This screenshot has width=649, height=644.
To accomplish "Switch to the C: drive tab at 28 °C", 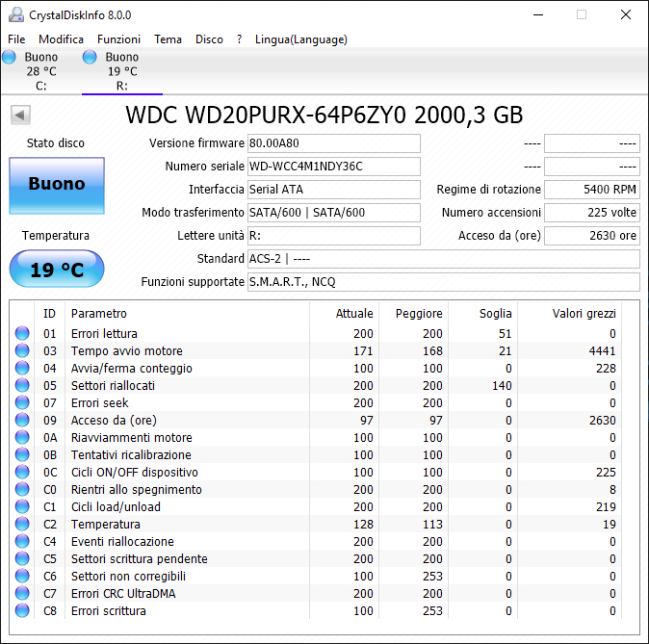I will [40, 71].
